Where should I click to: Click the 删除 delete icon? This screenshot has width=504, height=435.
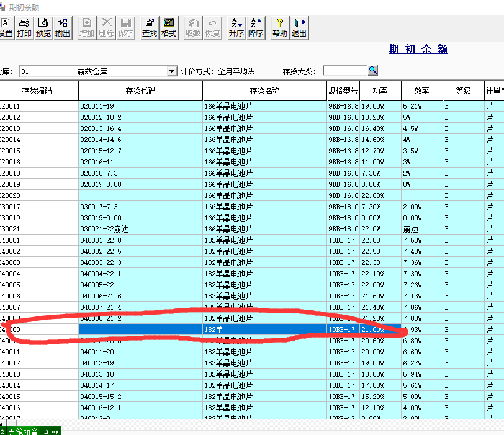pyautogui.click(x=106, y=28)
